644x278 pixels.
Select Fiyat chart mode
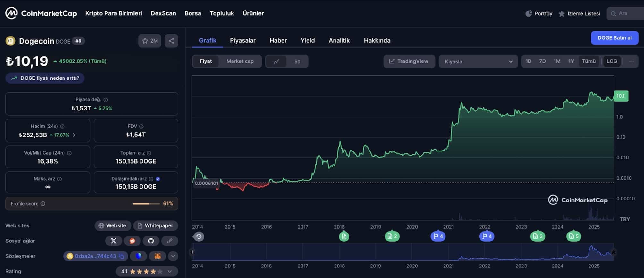(x=206, y=61)
